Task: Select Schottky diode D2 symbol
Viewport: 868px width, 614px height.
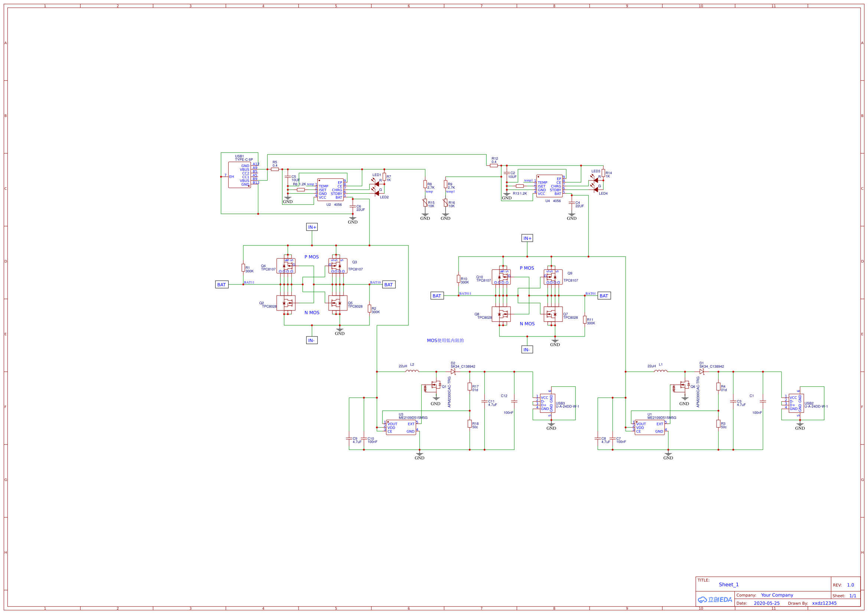Action: (x=453, y=371)
